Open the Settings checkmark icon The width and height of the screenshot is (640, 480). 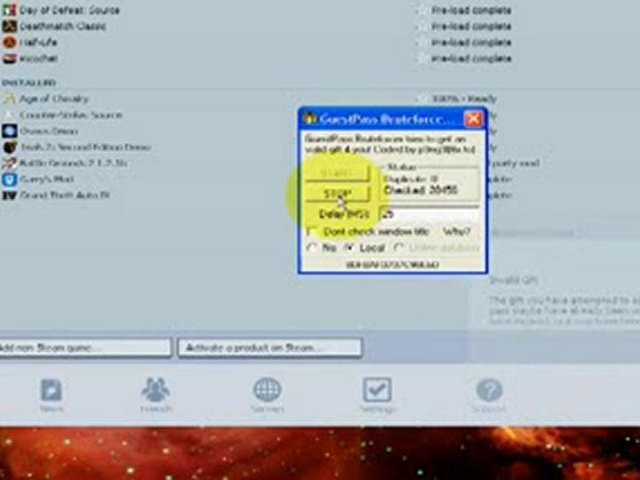[377, 389]
